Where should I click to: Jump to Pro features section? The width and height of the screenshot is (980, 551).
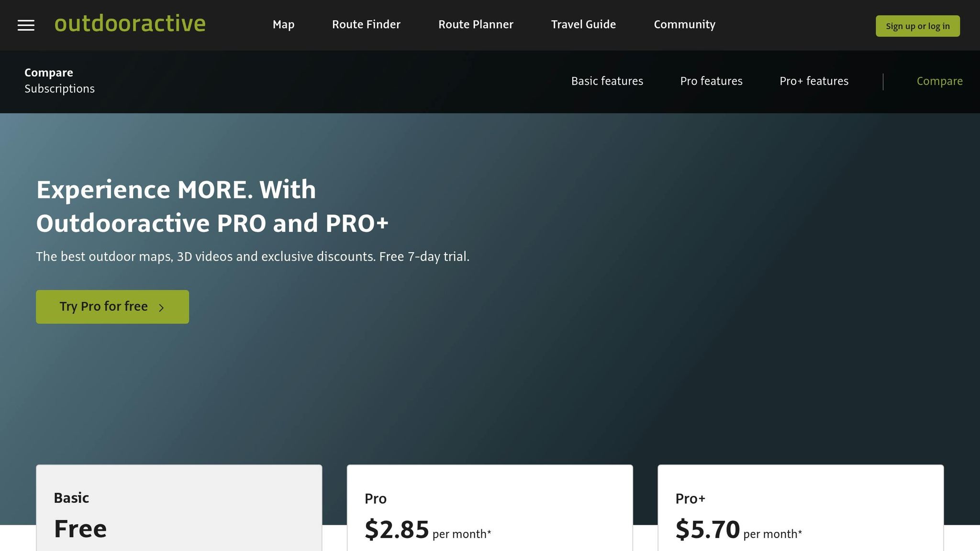(711, 81)
